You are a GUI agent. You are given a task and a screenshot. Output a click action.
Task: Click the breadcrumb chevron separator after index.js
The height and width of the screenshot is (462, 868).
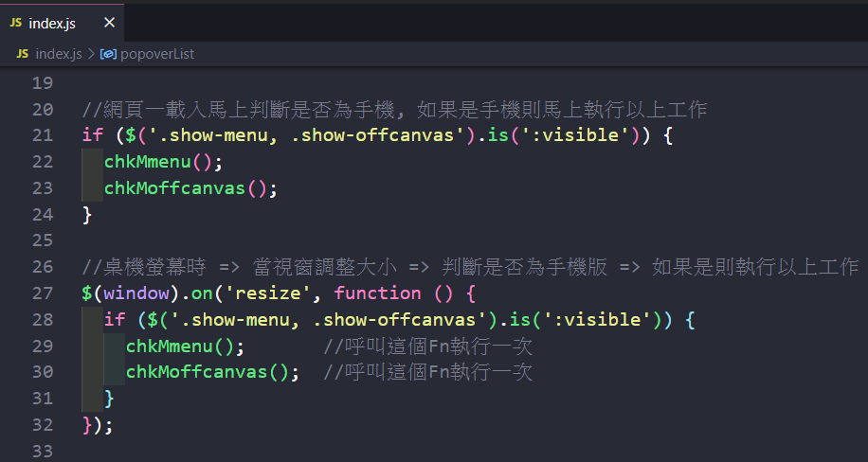(92, 54)
